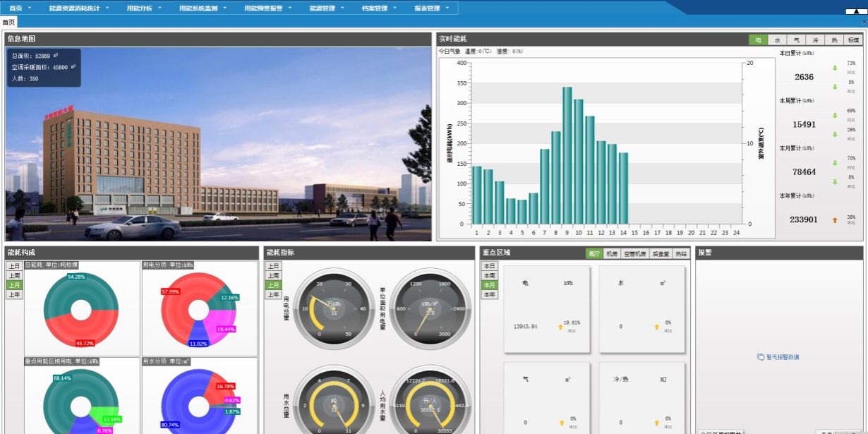The image size is (868, 434).
Task: Click the icon beside 暂无报警数据
Action: pyautogui.click(x=761, y=357)
